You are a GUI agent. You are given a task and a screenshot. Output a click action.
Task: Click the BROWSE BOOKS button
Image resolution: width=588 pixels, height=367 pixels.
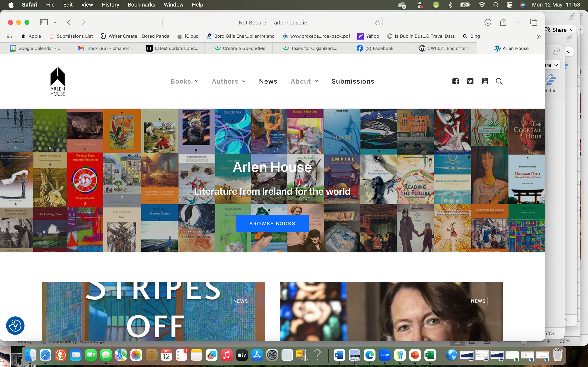click(272, 223)
